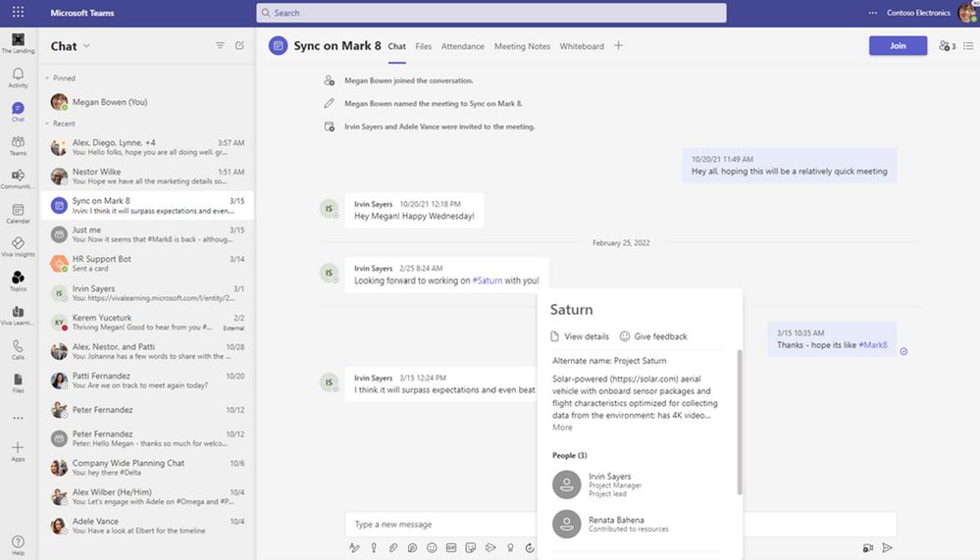Screen dimensions: 980x560
Task: Open Irvin Sayers in People list
Action: tap(638, 484)
